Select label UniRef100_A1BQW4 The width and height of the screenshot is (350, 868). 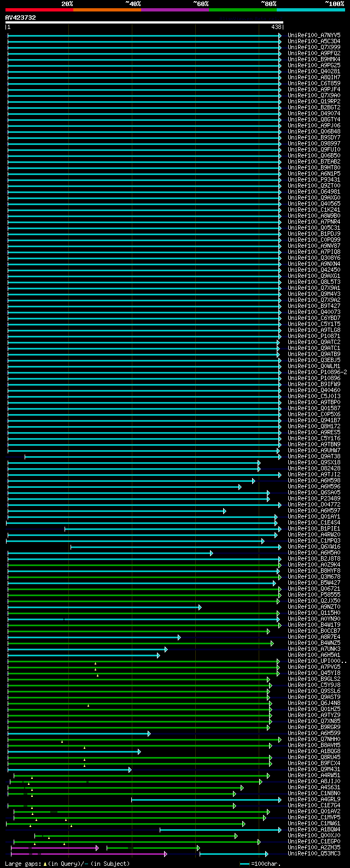pyautogui.click(x=314, y=829)
